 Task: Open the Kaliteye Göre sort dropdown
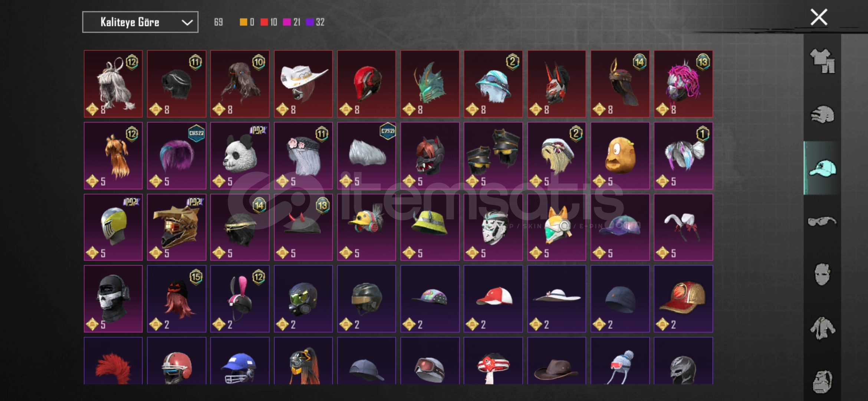point(140,22)
